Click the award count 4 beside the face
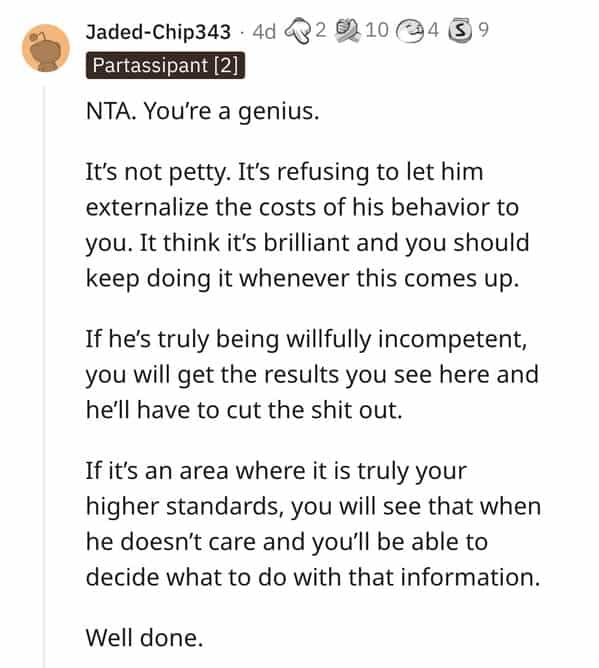The image size is (599, 668). [x=433, y=30]
